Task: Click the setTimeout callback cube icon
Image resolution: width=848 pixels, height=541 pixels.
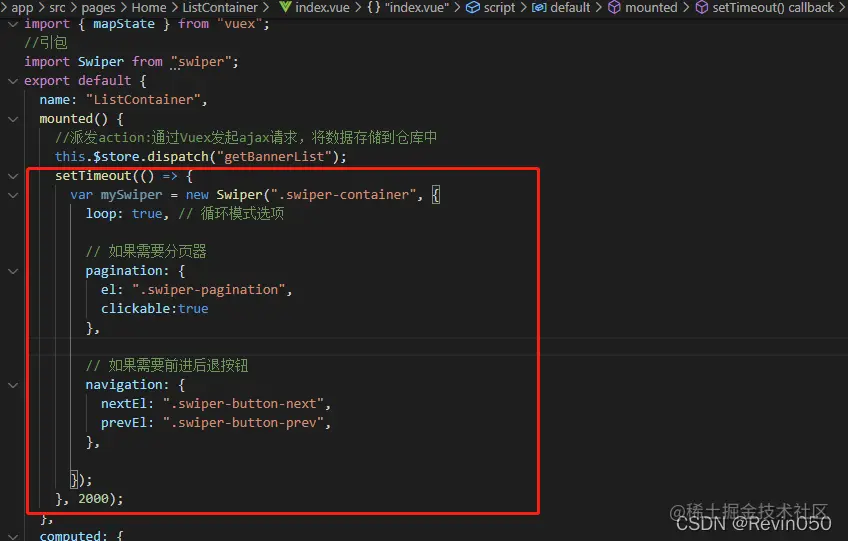Action: tap(701, 8)
